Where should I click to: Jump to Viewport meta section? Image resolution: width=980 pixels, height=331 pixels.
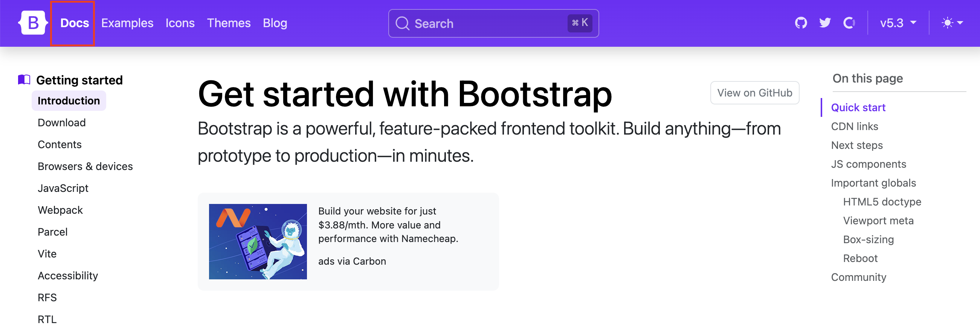tap(878, 220)
